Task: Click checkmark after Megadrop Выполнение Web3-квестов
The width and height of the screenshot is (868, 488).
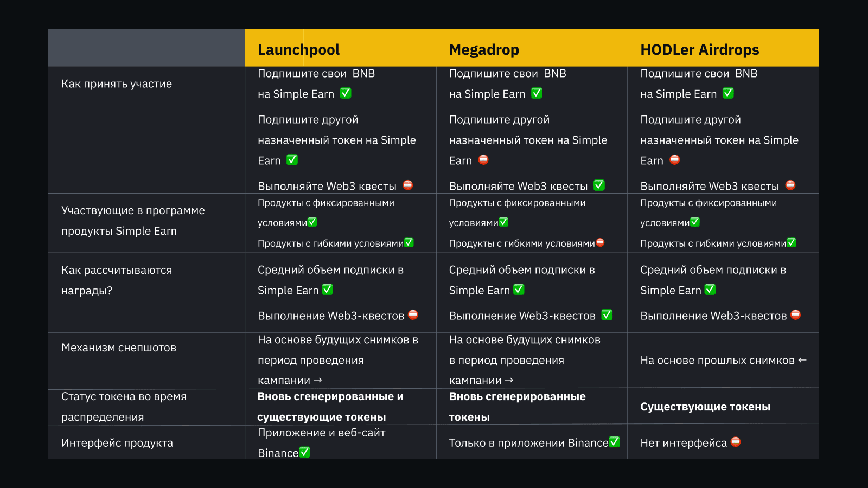Action: [607, 315]
